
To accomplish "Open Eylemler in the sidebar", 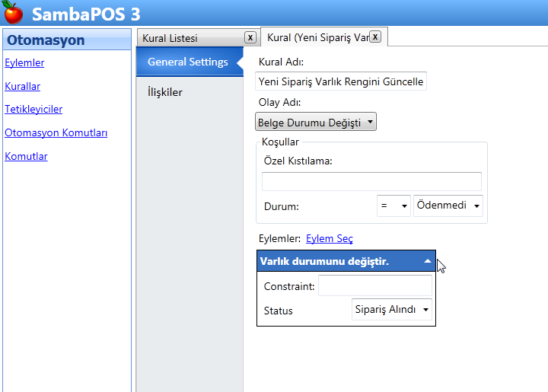I will [x=24, y=63].
